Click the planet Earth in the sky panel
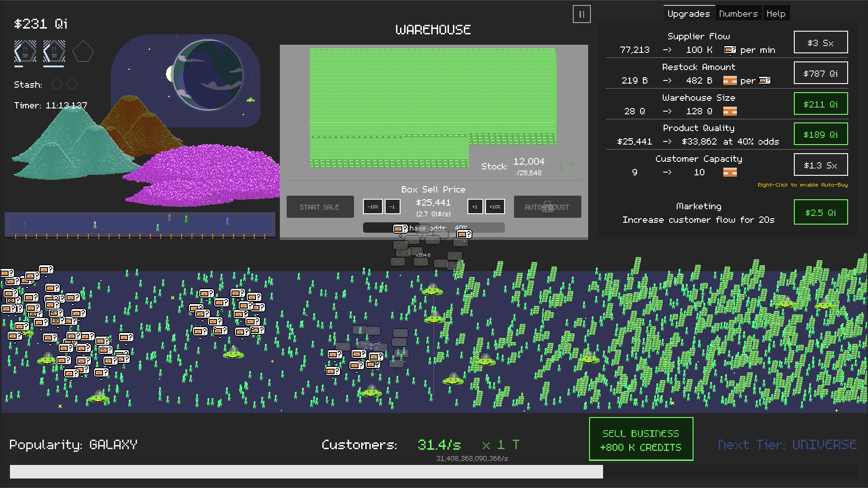Viewport: 868px width, 488px height. [x=208, y=75]
